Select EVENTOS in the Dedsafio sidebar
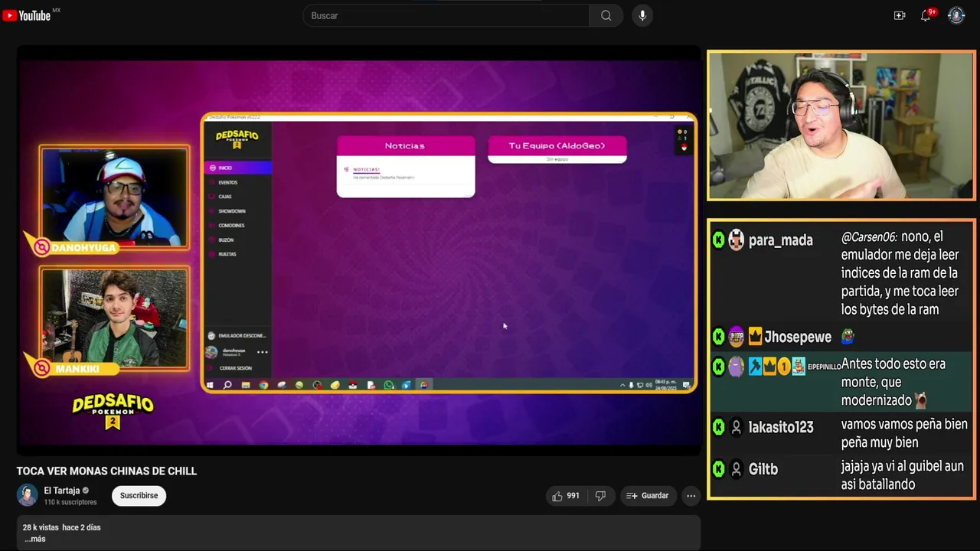 coord(237,182)
